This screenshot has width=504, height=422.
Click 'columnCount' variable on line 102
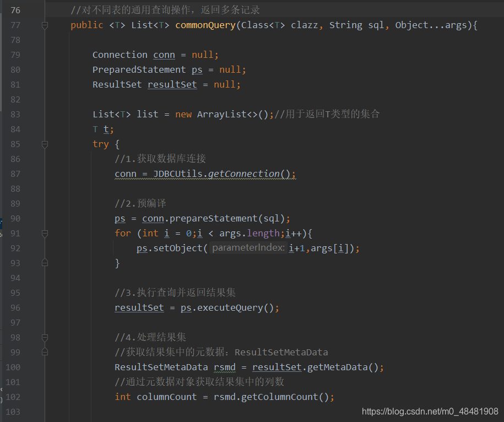(166, 397)
